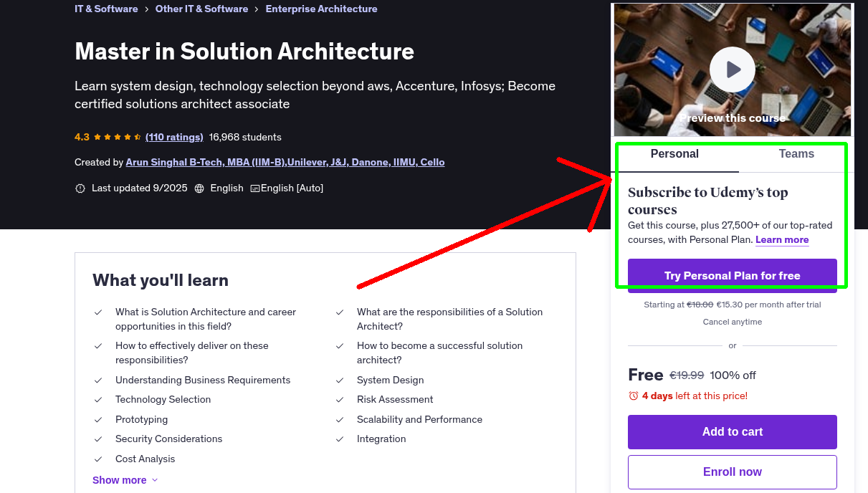Click the alarm clock icon beside 4 days left
Screen dimensions: 868x493
pos(633,396)
